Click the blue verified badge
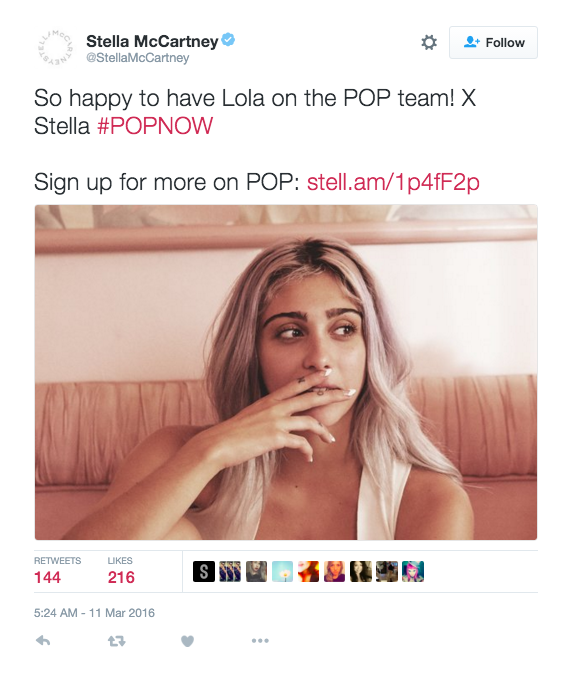The image size is (572, 678). [228, 40]
